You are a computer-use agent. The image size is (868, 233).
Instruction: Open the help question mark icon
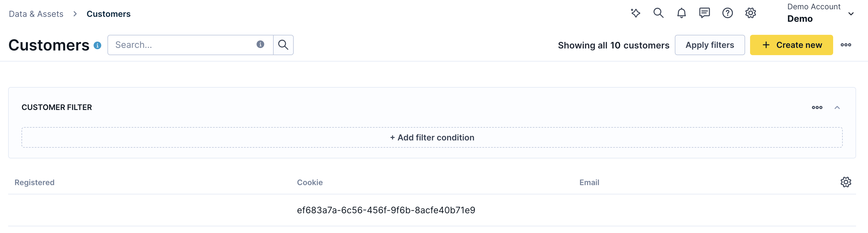pyautogui.click(x=727, y=13)
